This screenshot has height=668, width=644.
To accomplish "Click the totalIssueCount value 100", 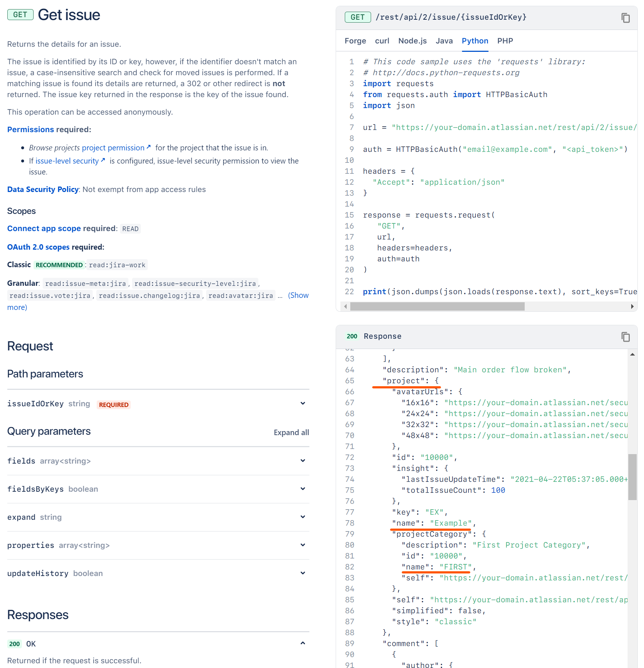I will click(x=498, y=490).
